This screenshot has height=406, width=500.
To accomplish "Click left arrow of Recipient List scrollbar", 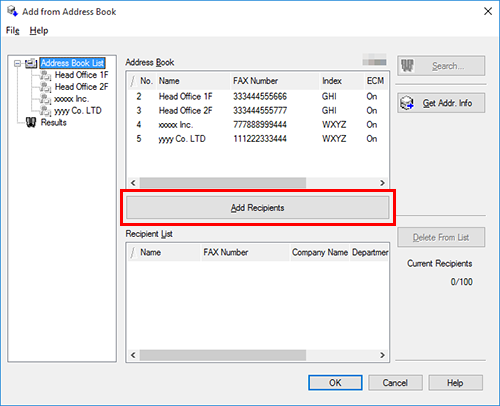I will point(133,355).
